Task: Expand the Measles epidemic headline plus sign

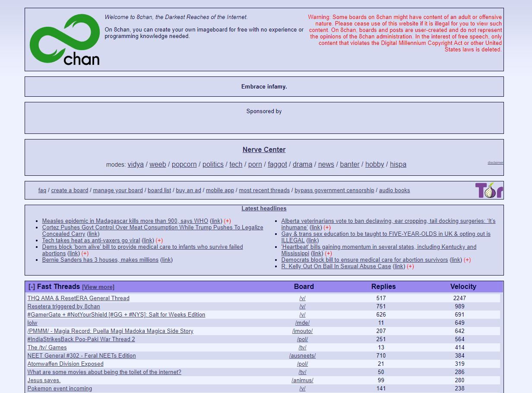Action: click(227, 221)
